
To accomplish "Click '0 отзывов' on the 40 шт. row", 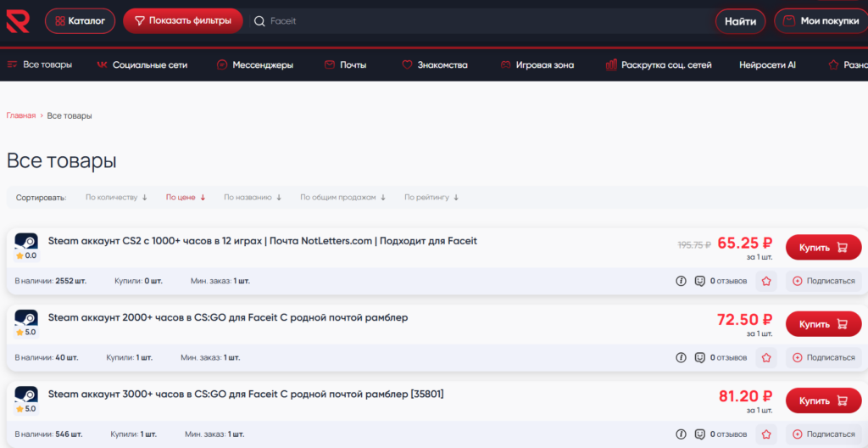I will click(728, 357).
